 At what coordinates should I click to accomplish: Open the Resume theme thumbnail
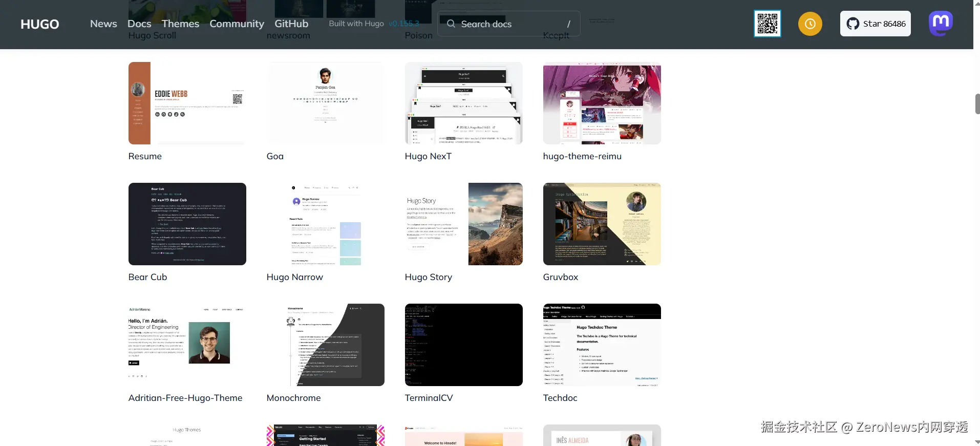coord(187,103)
